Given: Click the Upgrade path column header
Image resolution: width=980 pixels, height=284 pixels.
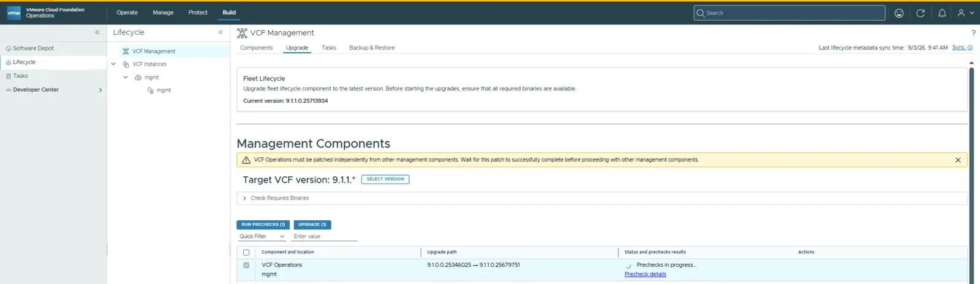Looking at the screenshot, I should point(442,252).
